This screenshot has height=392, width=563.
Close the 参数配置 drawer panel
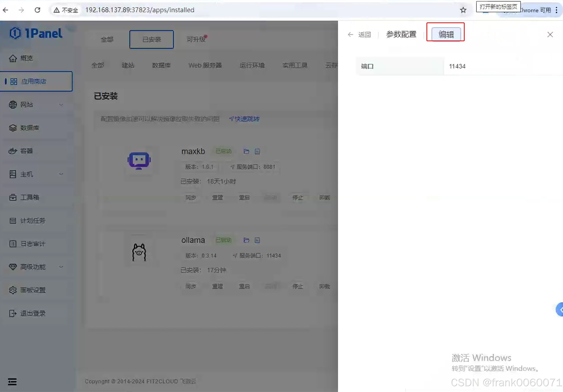[550, 34]
